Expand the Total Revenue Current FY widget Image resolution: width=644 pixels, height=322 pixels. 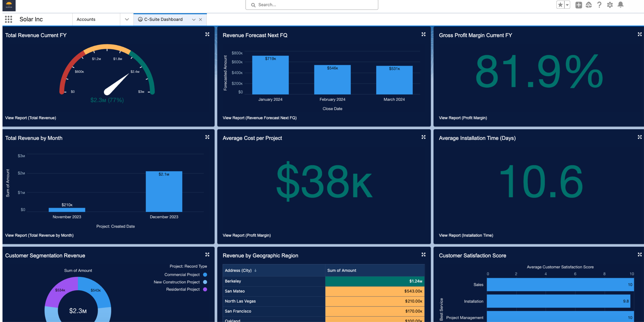207,34
